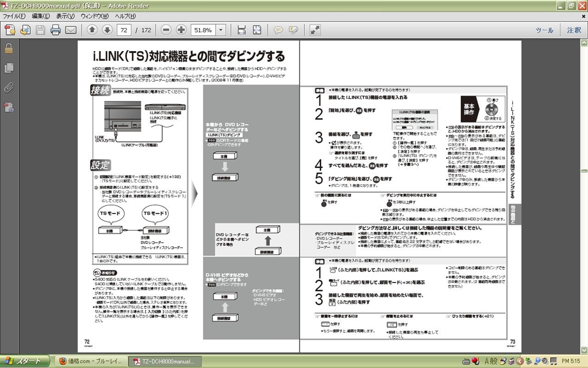The width and height of the screenshot is (588, 368).
Task: Go to next page with down arrow
Action: 107,30
